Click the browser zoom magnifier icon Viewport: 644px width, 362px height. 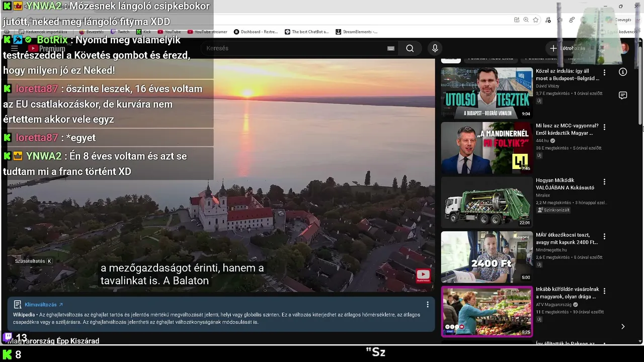tap(526, 20)
